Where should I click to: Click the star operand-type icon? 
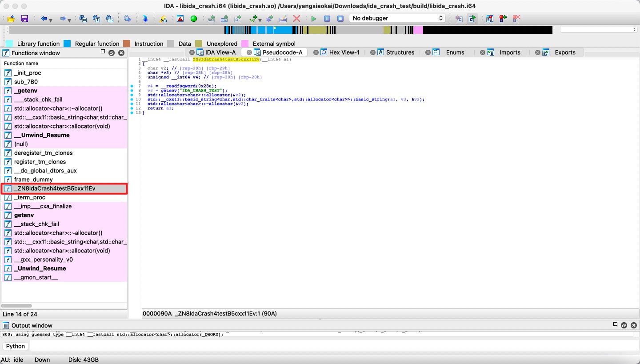[269, 19]
